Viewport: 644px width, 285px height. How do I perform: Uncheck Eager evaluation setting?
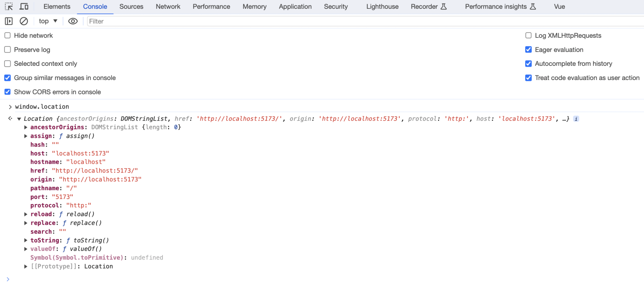coord(528,49)
